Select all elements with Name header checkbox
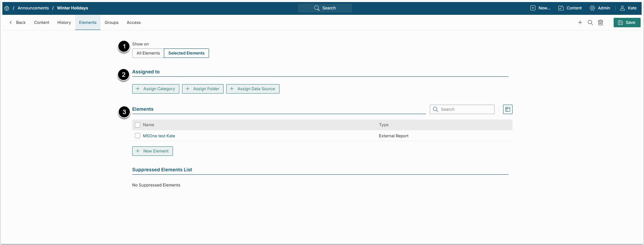Image resolution: width=644 pixels, height=245 pixels. click(x=138, y=125)
